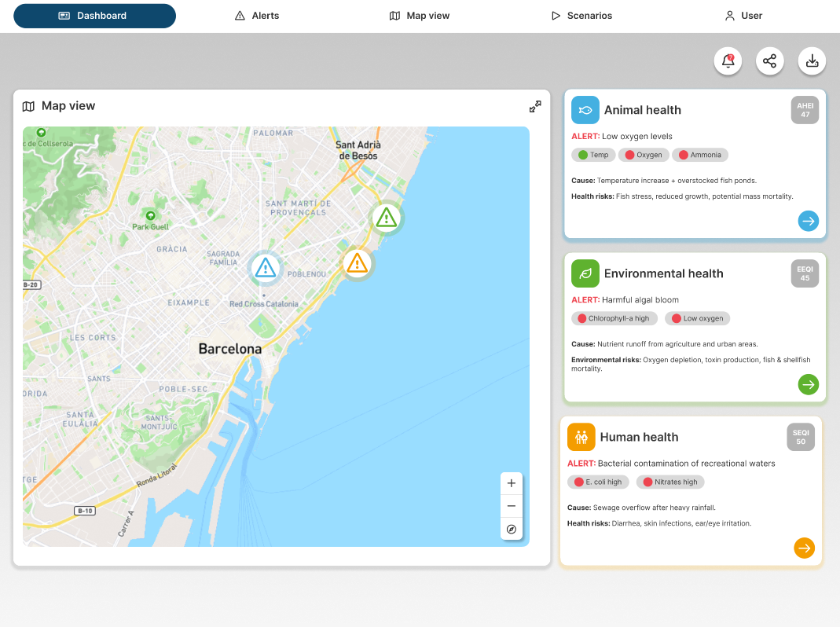The width and height of the screenshot is (840, 627).
Task: Go to the Scenarios tab
Action: [581, 16]
